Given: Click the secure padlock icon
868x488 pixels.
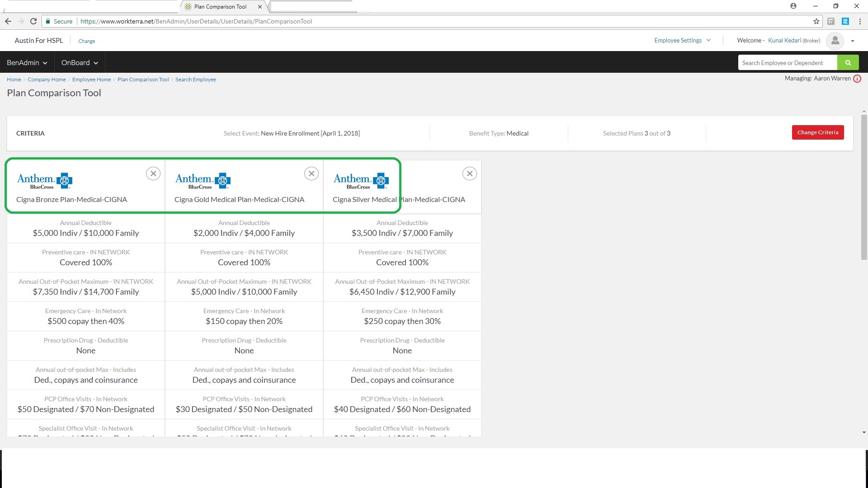Looking at the screenshot, I should [x=48, y=21].
